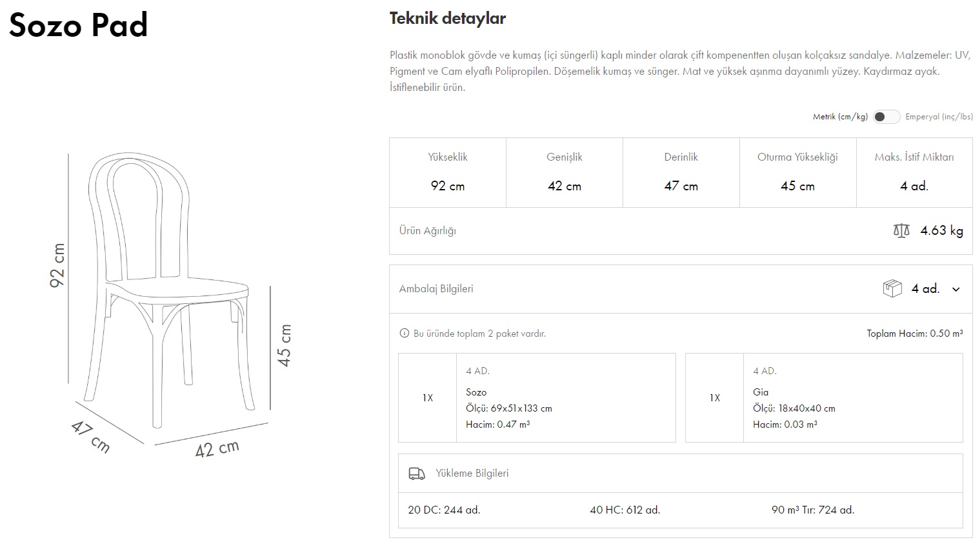This screenshot has height=540, width=980.
Task: Click the package box icon
Action: 892,288
